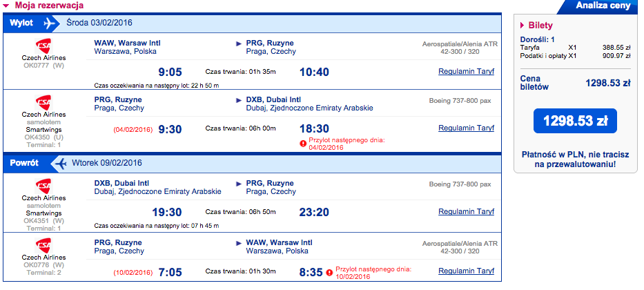
Task: Click the Czech Airlines logo for flight OK4351
Action: [43, 186]
